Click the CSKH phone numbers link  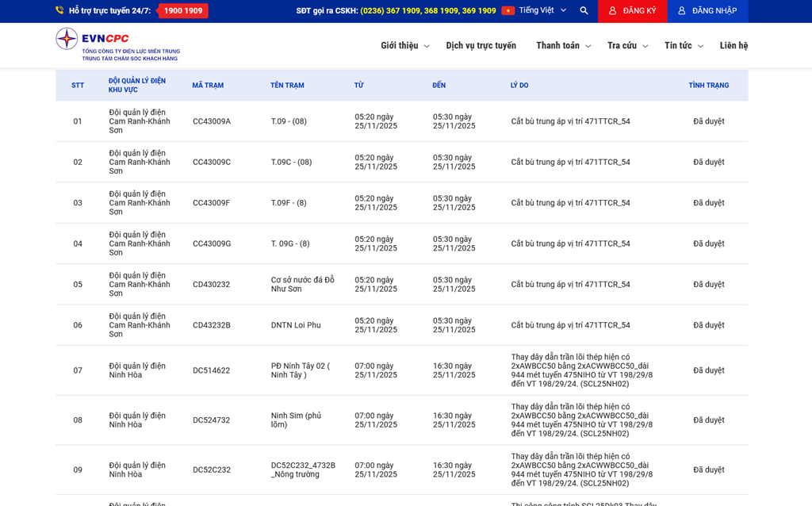[428, 11]
